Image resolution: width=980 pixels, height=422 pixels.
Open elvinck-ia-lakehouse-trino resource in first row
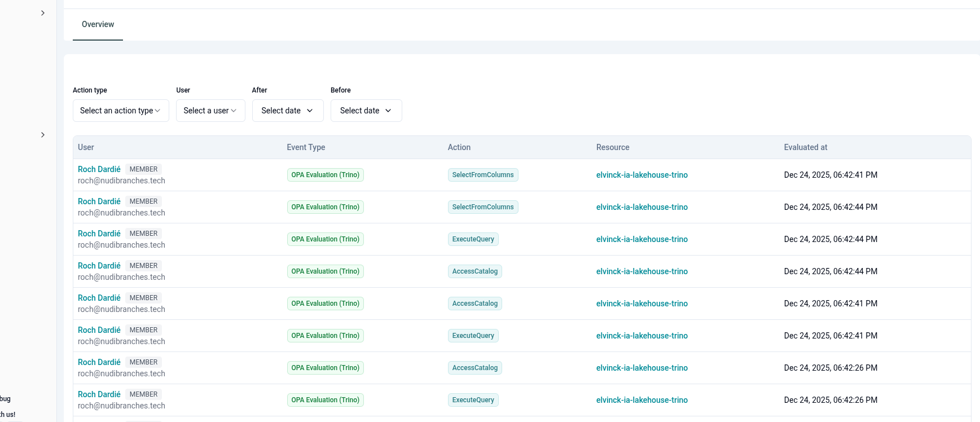[x=641, y=175]
